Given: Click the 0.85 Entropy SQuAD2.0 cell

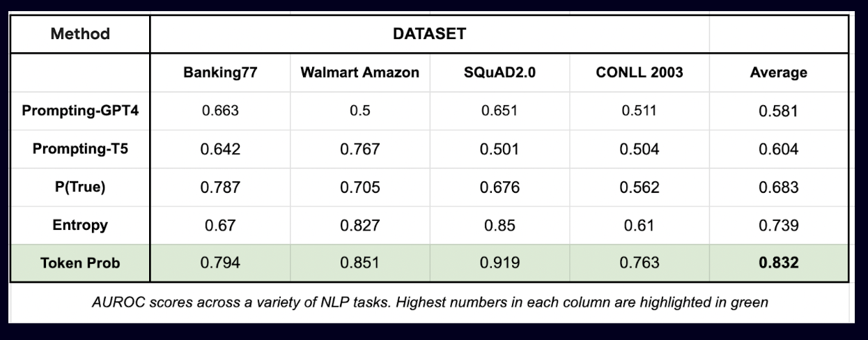Looking at the screenshot, I should click(x=499, y=226).
